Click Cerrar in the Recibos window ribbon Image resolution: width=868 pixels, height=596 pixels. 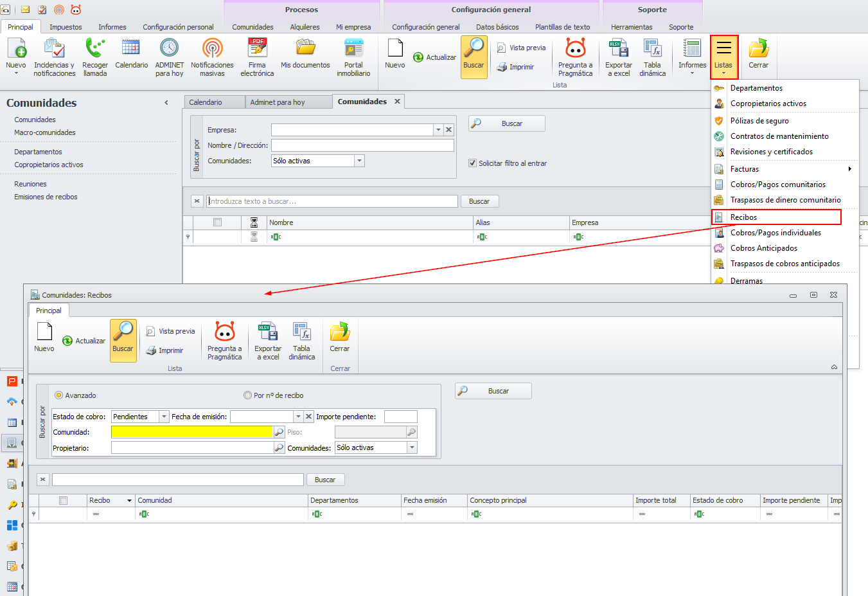(x=340, y=338)
